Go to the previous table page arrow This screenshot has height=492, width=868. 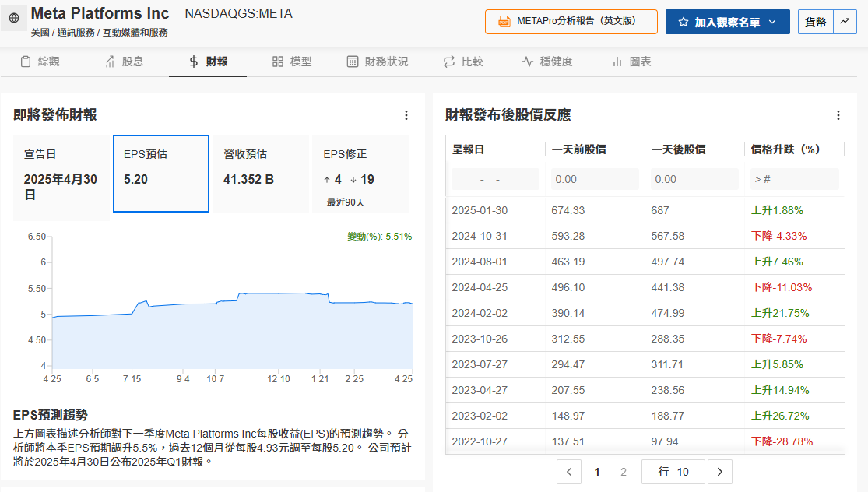[x=569, y=472]
